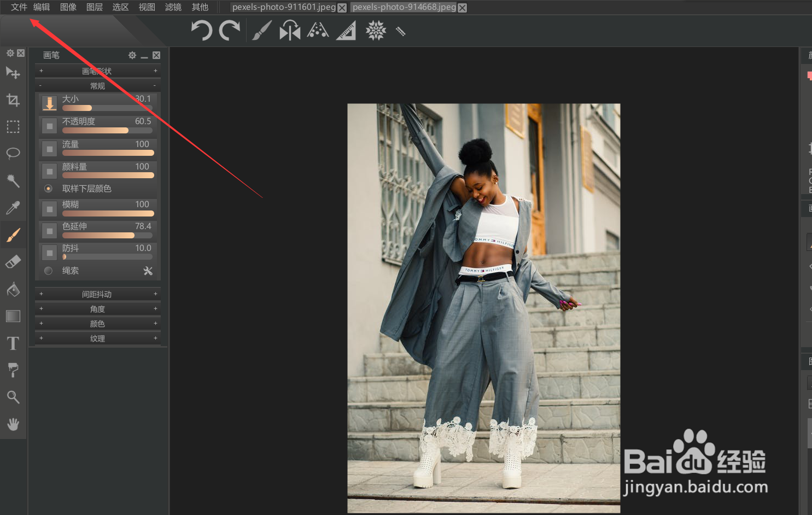This screenshot has width=812, height=515.
Task: Toggle pressure box for 流量
Action: pyautogui.click(x=49, y=149)
